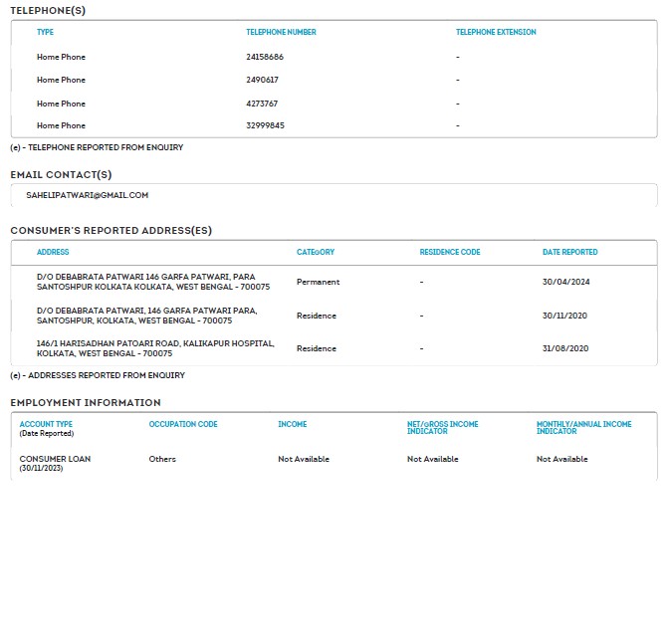Viewport: 672px width, 637px height.
Task: Select telephone number 4273767
Action: click(x=262, y=104)
